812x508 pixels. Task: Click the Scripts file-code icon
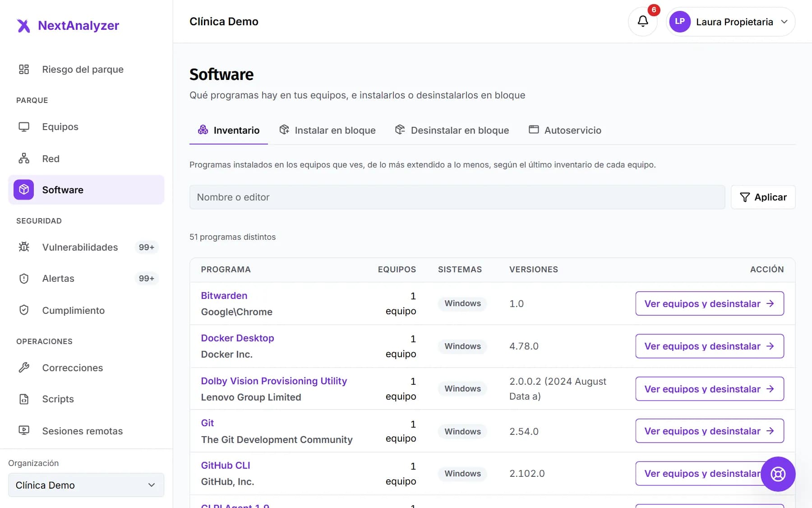[24, 399]
